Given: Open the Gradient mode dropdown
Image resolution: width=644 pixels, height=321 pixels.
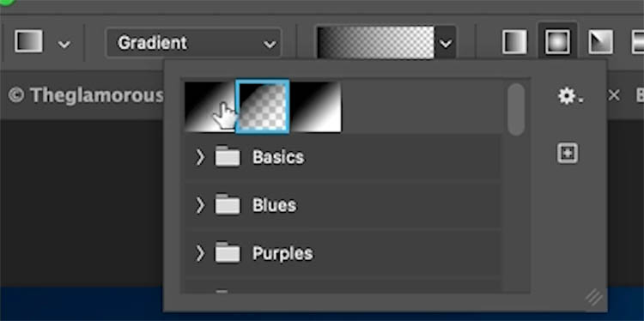Looking at the screenshot, I should click(x=193, y=43).
